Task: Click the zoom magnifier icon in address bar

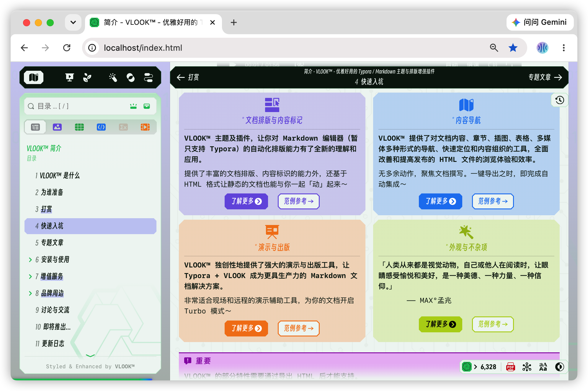Action: 494,48
